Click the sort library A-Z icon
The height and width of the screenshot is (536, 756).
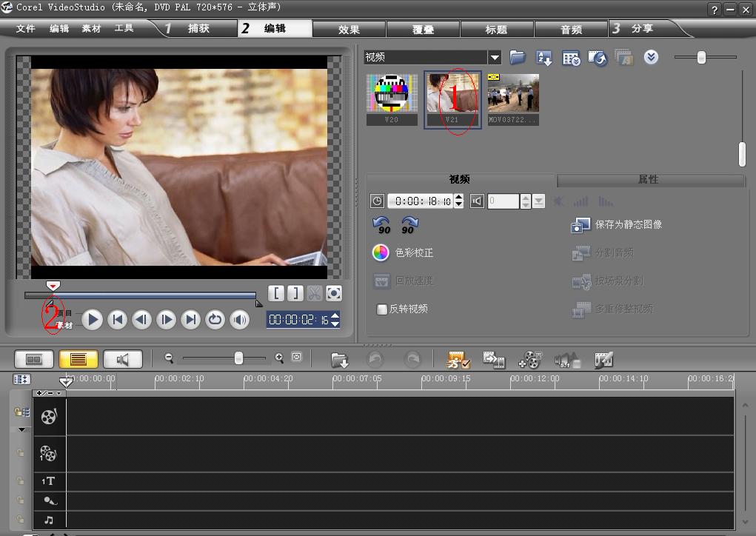pos(544,58)
